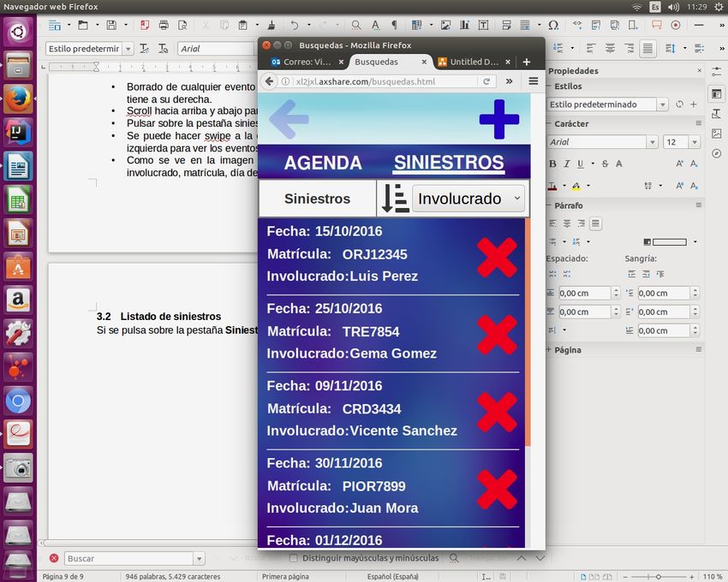
Task: Expand the font size dropdown showing 12
Action: tap(694, 142)
